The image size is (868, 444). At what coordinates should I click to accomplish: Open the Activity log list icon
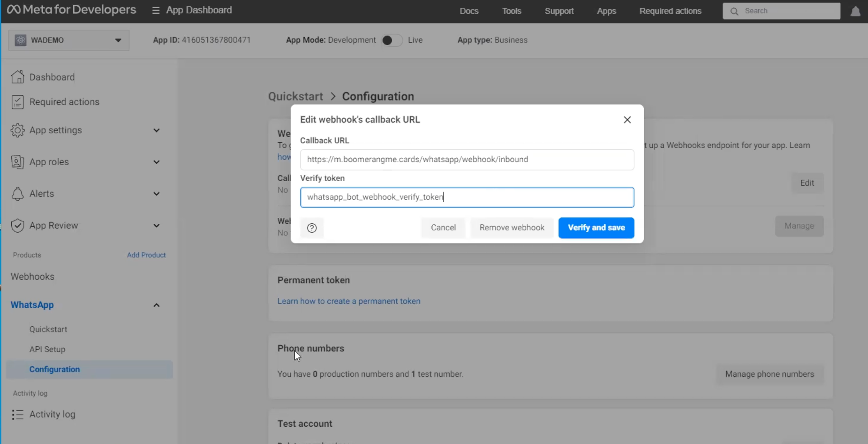pos(17,414)
